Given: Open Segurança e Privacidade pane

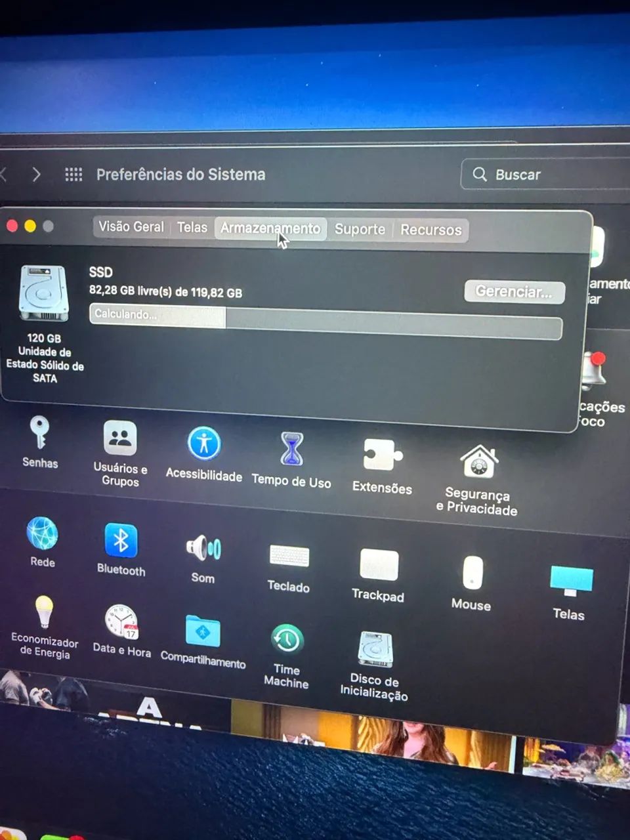Looking at the screenshot, I should (x=477, y=479).
